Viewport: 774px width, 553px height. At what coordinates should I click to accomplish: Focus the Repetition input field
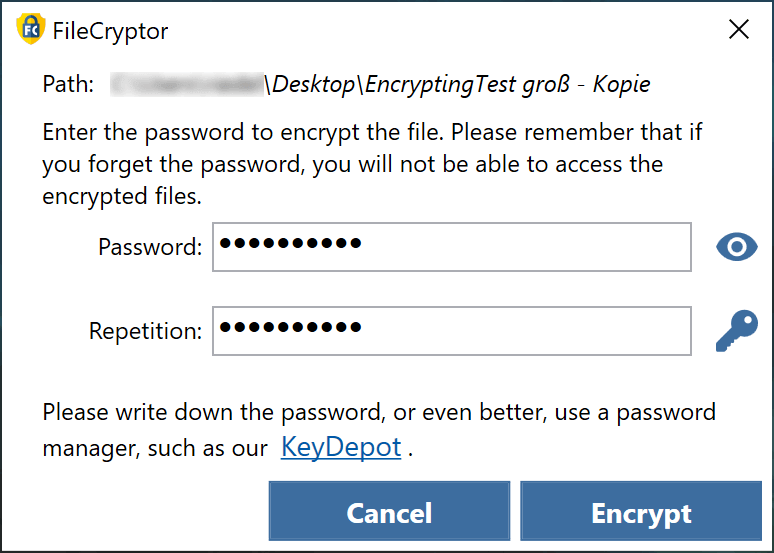pyautogui.click(x=451, y=331)
